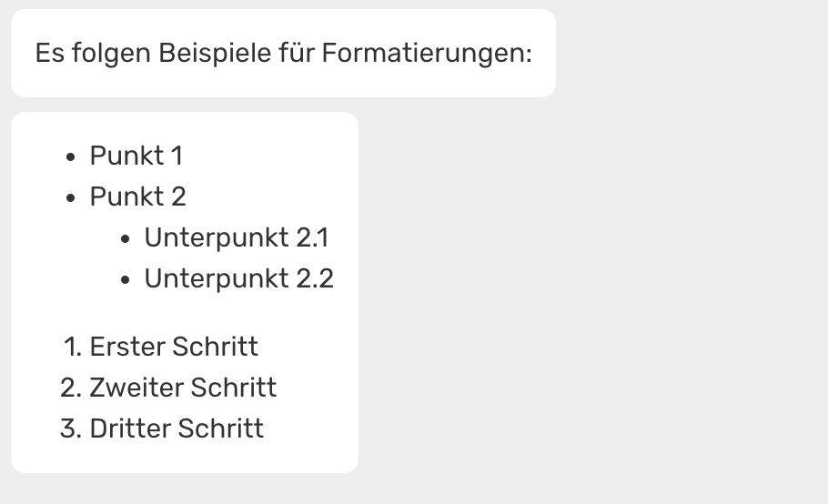828x504 pixels.
Task: Click the 'Erster Schritt' numbered item
Action: point(174,347)
